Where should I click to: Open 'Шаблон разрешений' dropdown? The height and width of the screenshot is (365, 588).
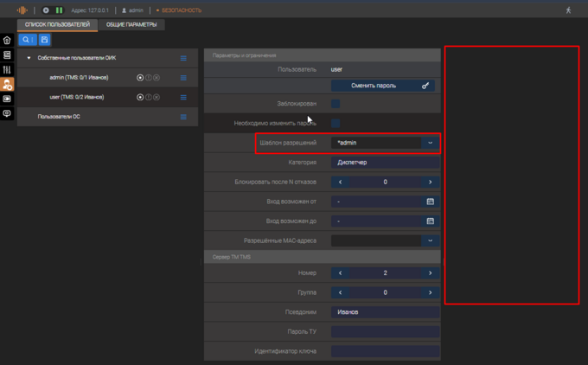(x=430, y=143)
